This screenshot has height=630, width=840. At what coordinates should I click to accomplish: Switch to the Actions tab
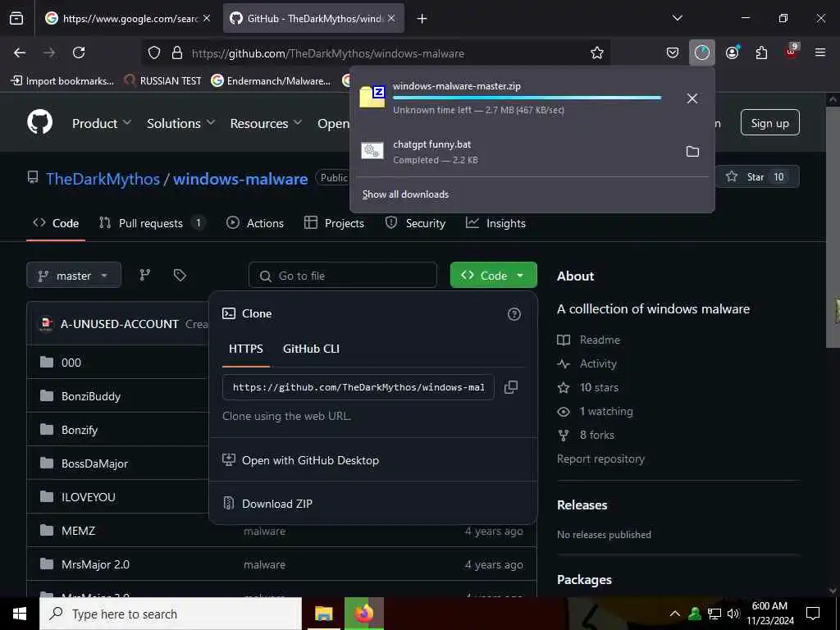coord(255,223)
